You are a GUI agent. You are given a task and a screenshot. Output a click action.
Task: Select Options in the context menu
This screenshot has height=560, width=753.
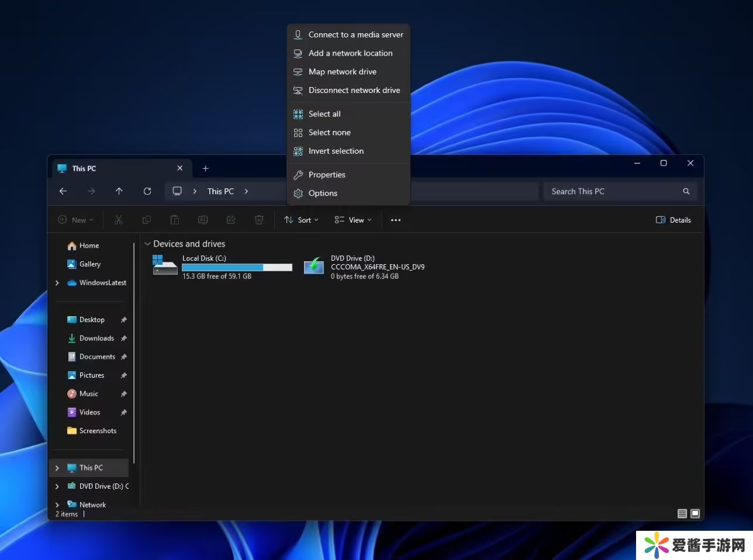click(323, 193)
